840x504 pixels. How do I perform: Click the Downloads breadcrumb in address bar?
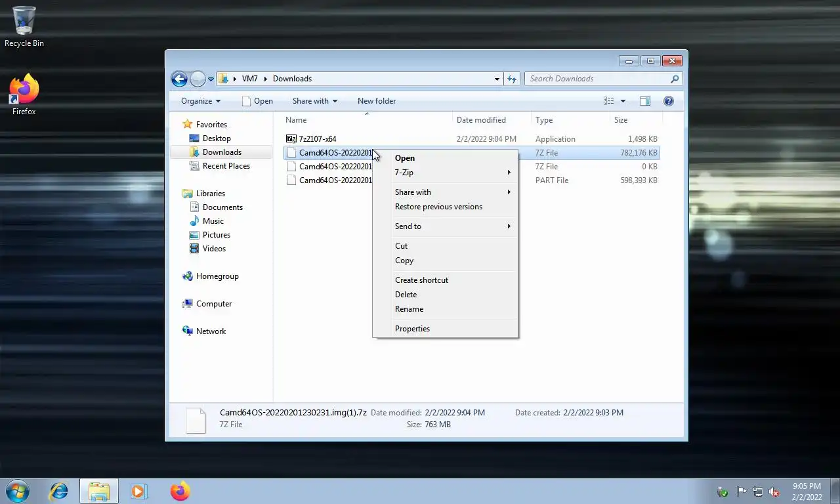[x=292, y=79]
